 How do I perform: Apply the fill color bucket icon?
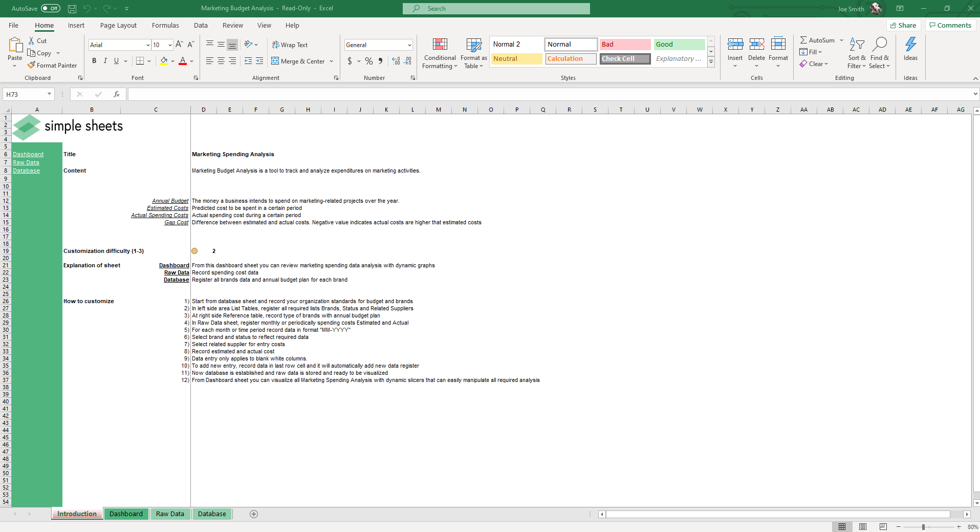(164, 61)
